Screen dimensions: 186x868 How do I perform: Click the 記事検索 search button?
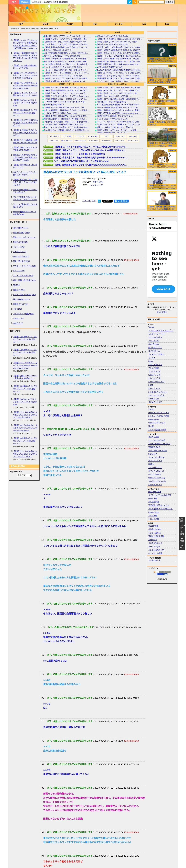click(169, 2)
